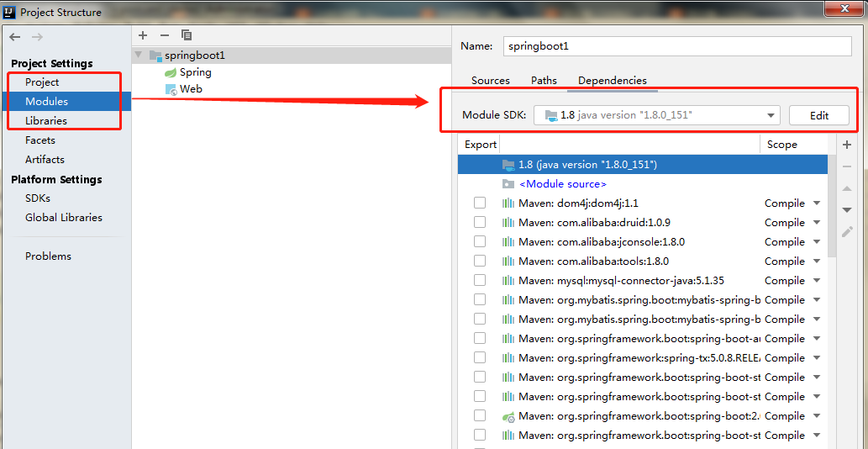
Task: Check export for com.alibaba:jconsole:1.8.0
Action: click(480, 242)
